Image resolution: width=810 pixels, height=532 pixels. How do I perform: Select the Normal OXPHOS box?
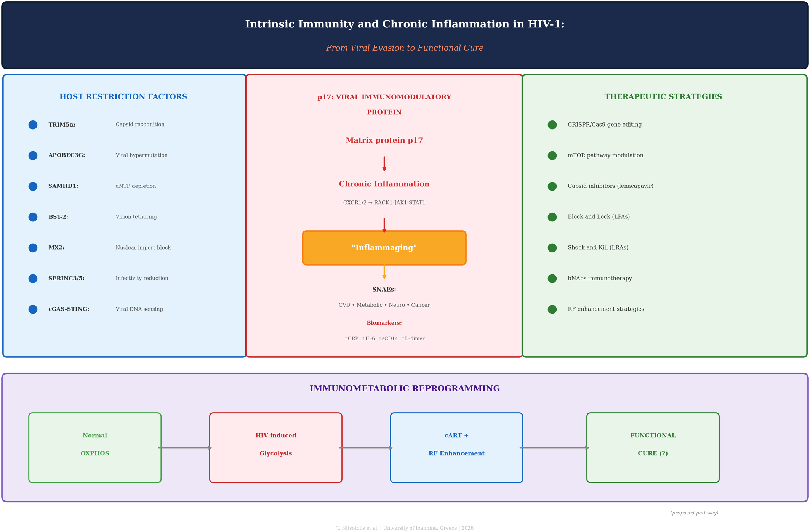pyautogui.click(x=95, y=447)
